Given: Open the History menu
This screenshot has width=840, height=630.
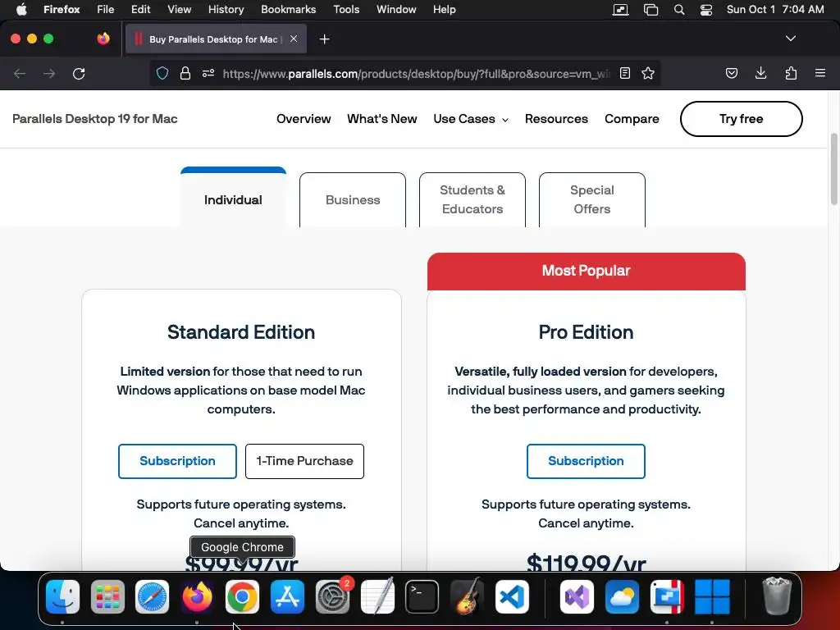Looking at the screenshot, I should tap(226, 10).
